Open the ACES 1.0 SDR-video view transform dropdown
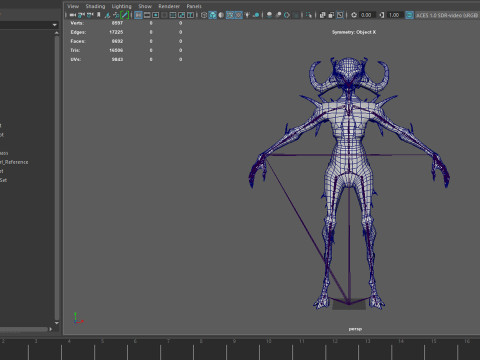The height and width of the screenshot is (360, 480). (447, 15)
